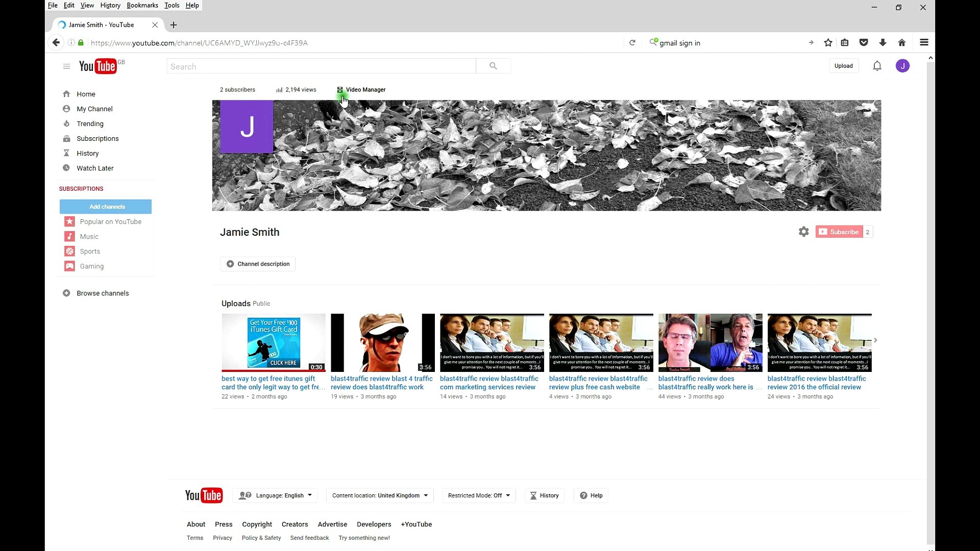
Task: Open the Restricted Mode dropdown
Action: tap(478, 495)
